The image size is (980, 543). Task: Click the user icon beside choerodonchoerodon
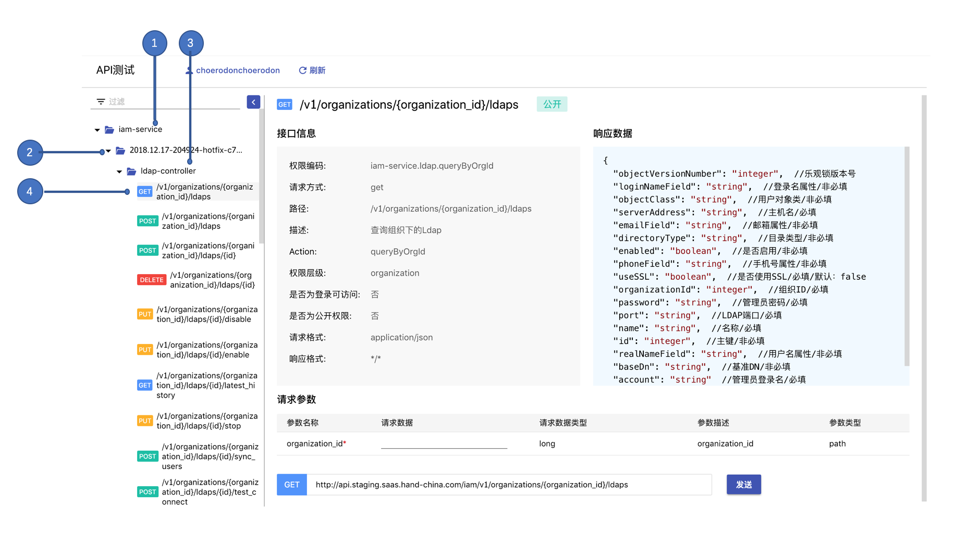click(189, 70)
